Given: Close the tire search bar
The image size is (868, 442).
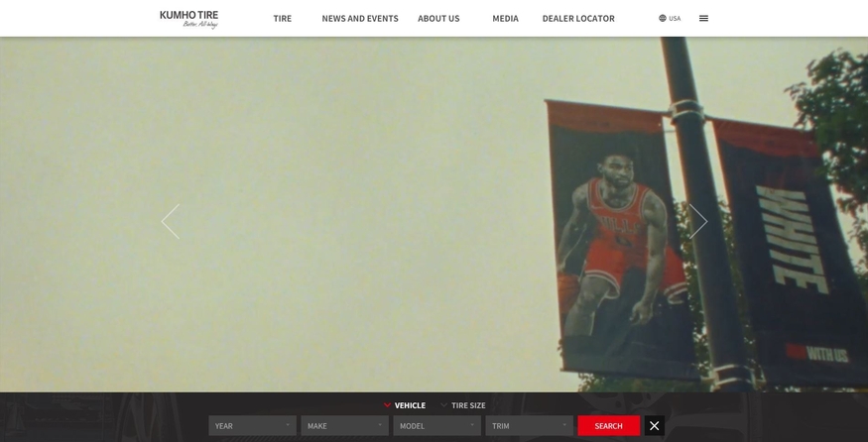Looking at the screenshot, I should [x=655, y=425].
